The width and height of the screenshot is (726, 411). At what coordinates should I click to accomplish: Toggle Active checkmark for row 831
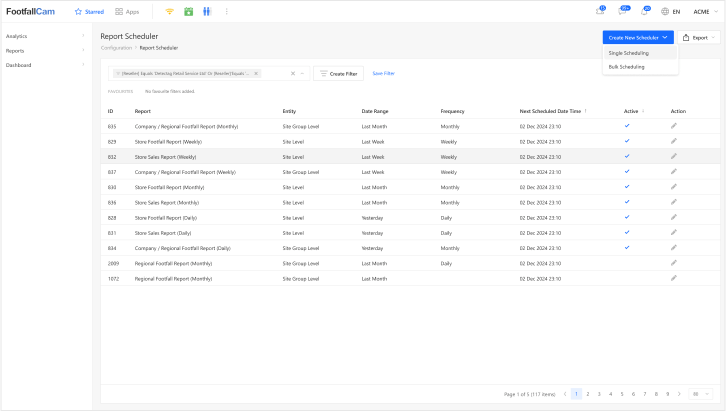(x=627, y=233)
